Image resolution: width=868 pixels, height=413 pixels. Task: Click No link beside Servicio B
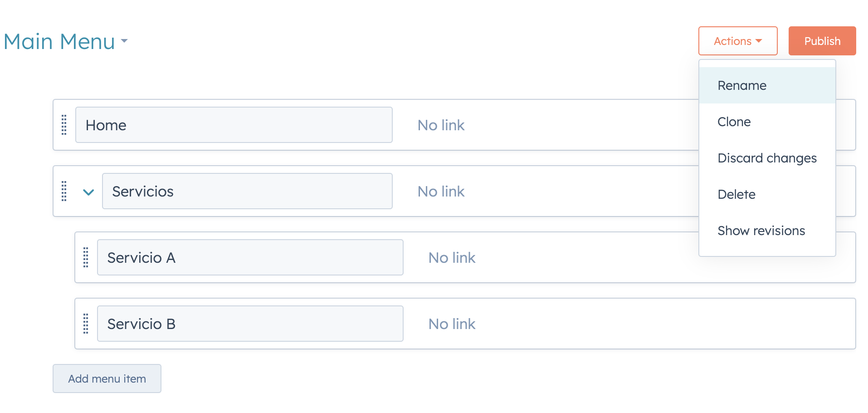point(452,324)
